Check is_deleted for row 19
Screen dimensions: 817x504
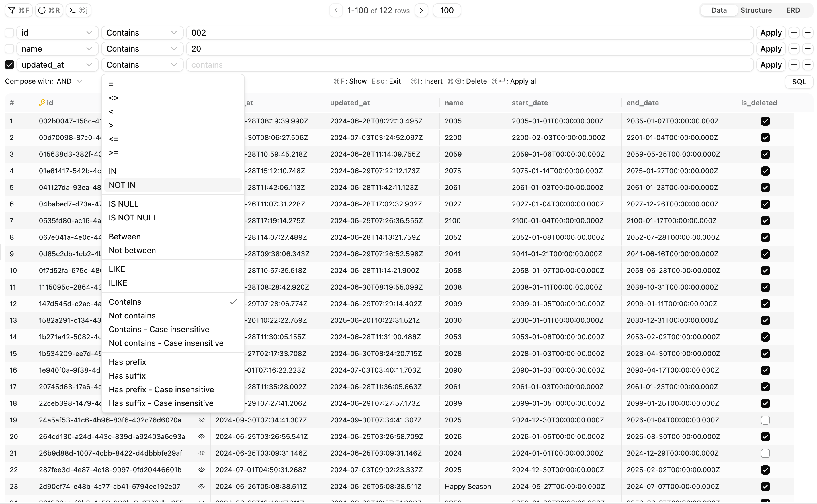pos(765,420)
